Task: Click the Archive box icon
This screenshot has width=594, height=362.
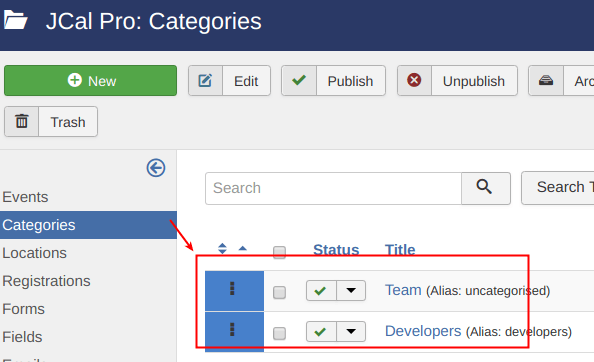Action: 546,80
